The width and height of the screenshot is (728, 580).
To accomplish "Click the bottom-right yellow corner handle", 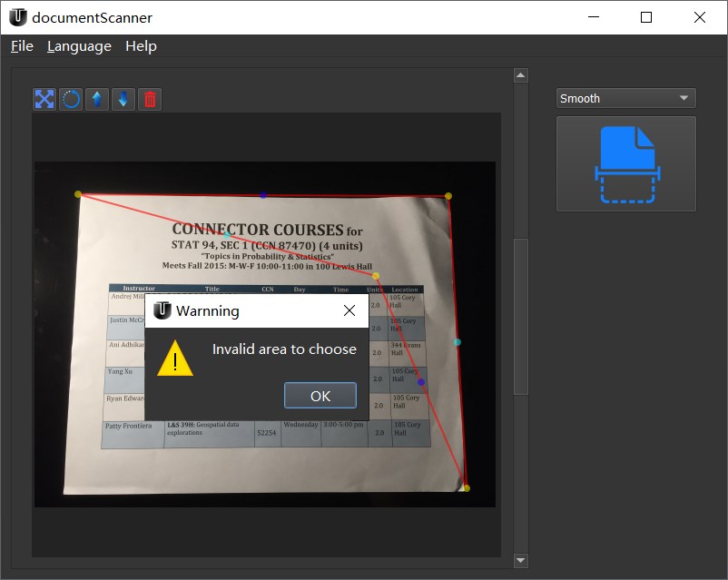I will point(467,488).
